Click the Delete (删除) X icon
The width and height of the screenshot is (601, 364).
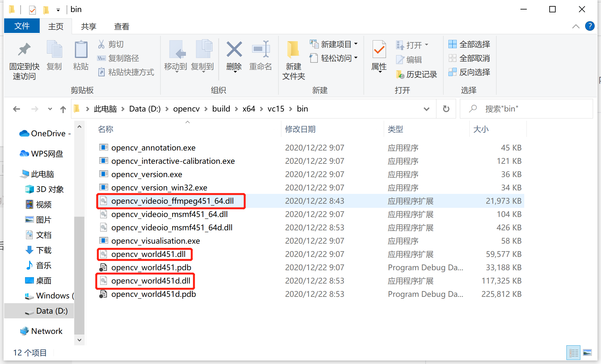click(234, 49)
